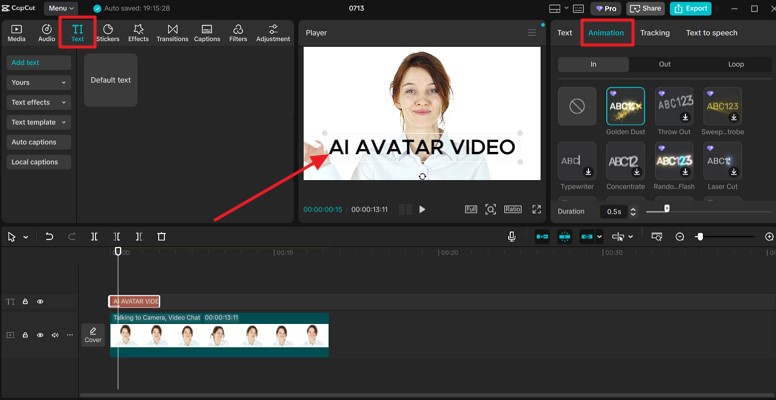Screen dimensions: 776x400
Task: Open the Transitions panel
Action: pos(172,33)
